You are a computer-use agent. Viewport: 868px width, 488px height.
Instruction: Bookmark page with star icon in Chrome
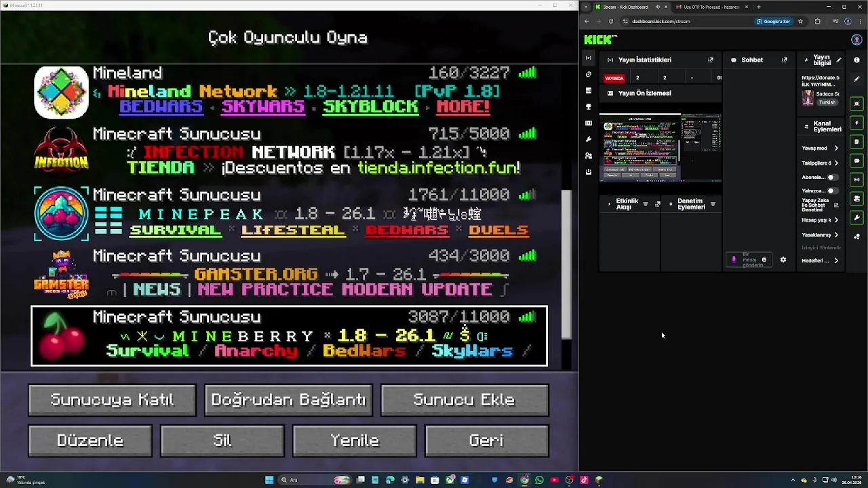coord(800,21)
